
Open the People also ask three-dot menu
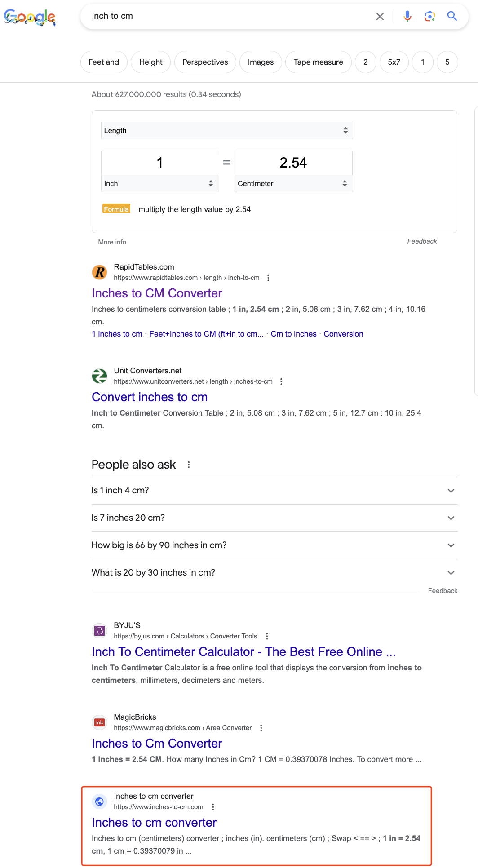(x=189, y=465)
